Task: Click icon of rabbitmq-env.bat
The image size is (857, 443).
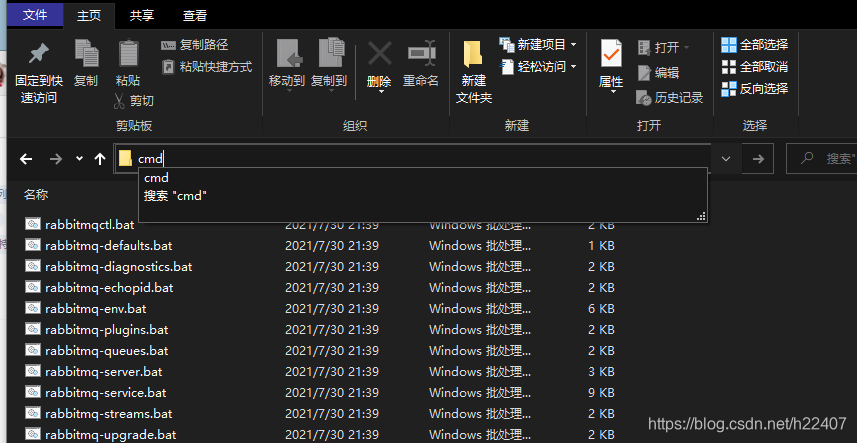Action: click(x=33, y=308)
